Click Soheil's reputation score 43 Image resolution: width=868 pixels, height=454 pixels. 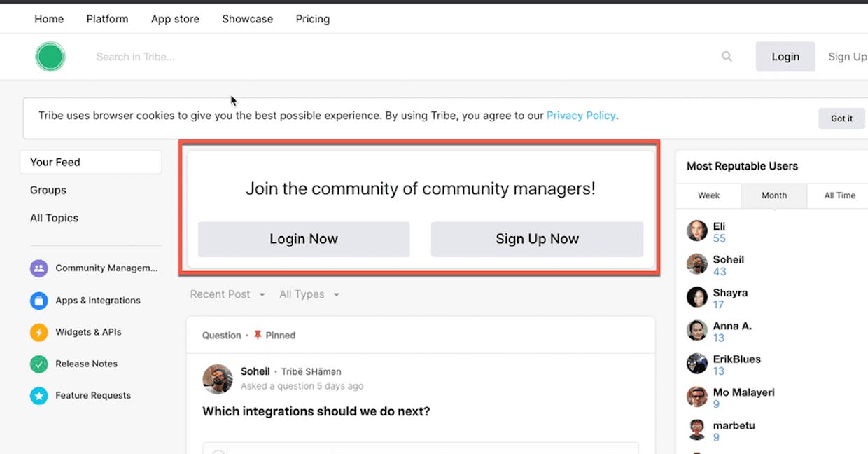coord(720,271)
